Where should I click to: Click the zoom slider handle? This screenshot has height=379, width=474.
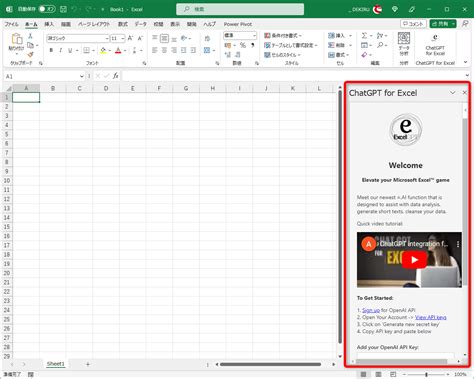click(426, 375)
